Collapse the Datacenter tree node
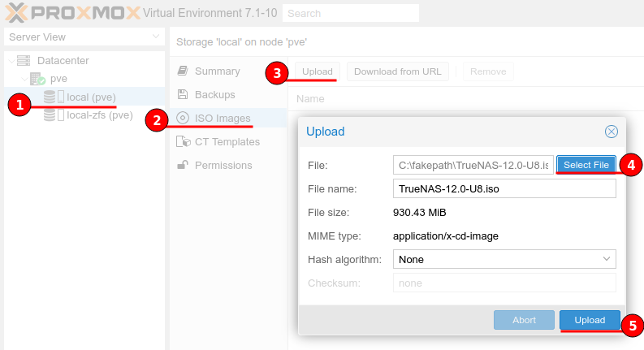The height and width of the screenshot is (350, 644). [12, 61]
